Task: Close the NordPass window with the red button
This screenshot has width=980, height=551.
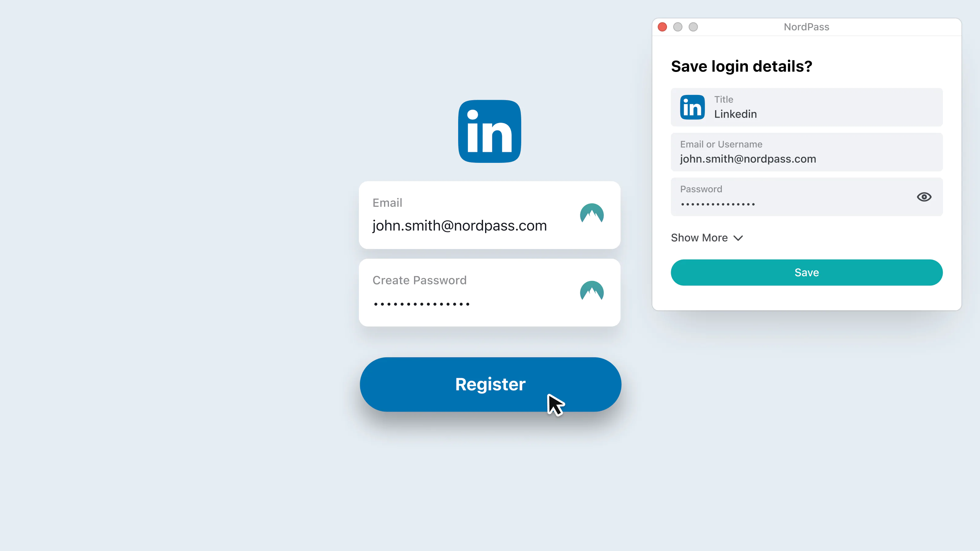Action: tap(662, 27)
